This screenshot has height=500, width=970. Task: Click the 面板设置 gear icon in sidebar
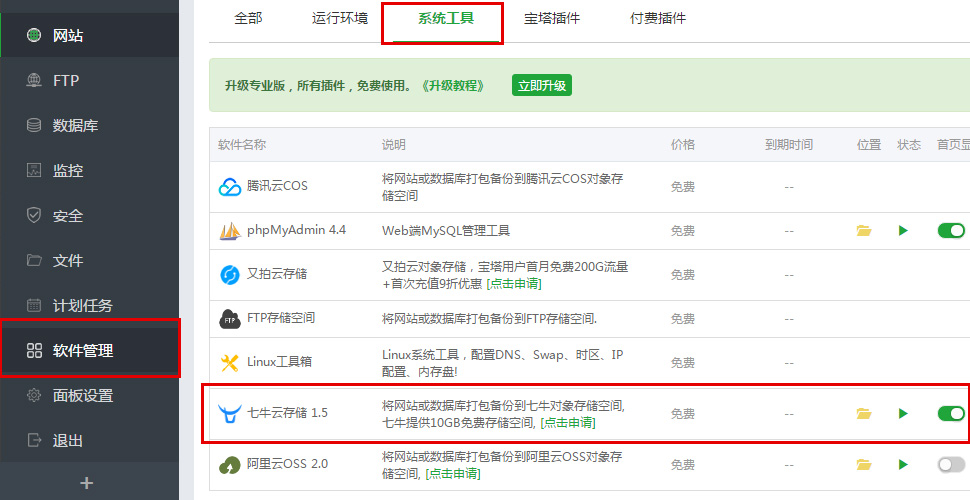coord(34,395)
